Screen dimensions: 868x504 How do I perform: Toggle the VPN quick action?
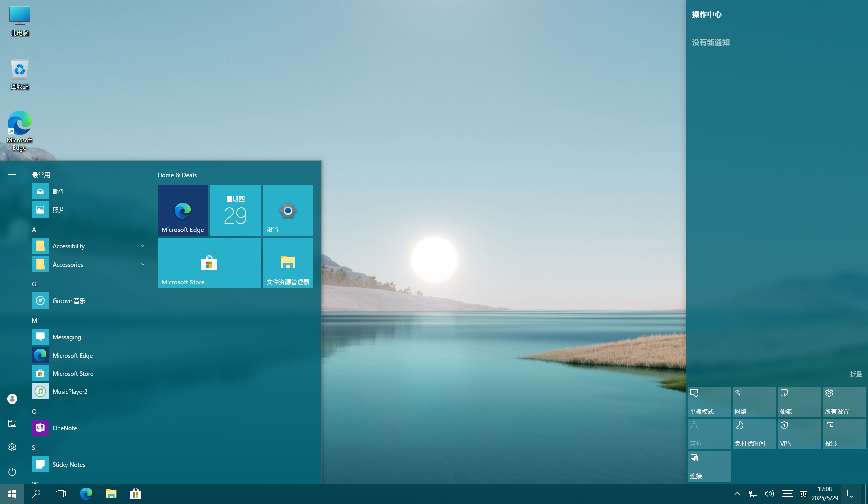tap(799, 434)
